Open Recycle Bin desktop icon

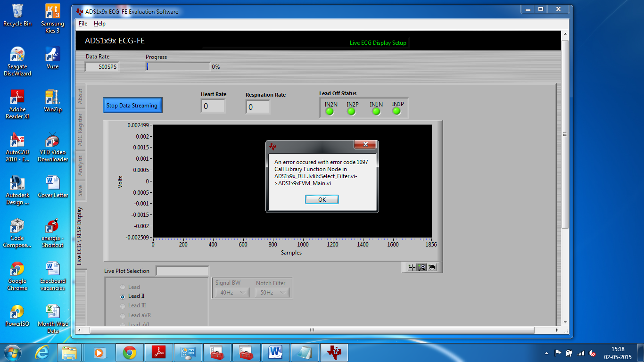(x=17, y=15)
